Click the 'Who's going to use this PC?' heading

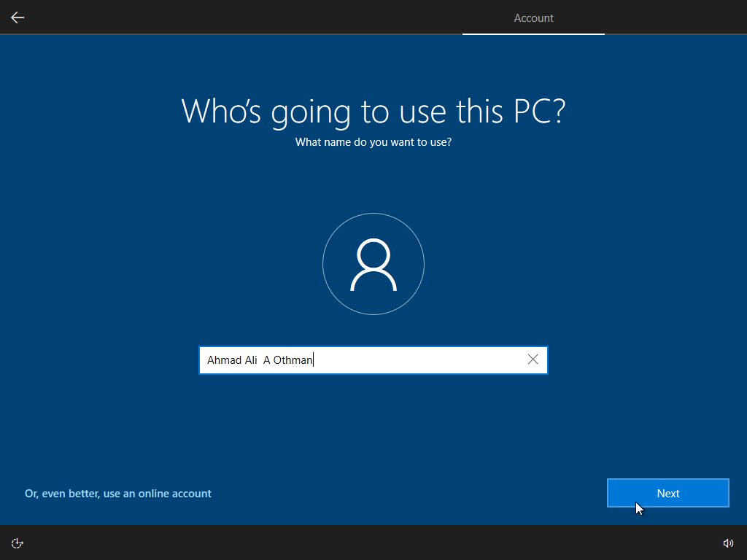373,111
